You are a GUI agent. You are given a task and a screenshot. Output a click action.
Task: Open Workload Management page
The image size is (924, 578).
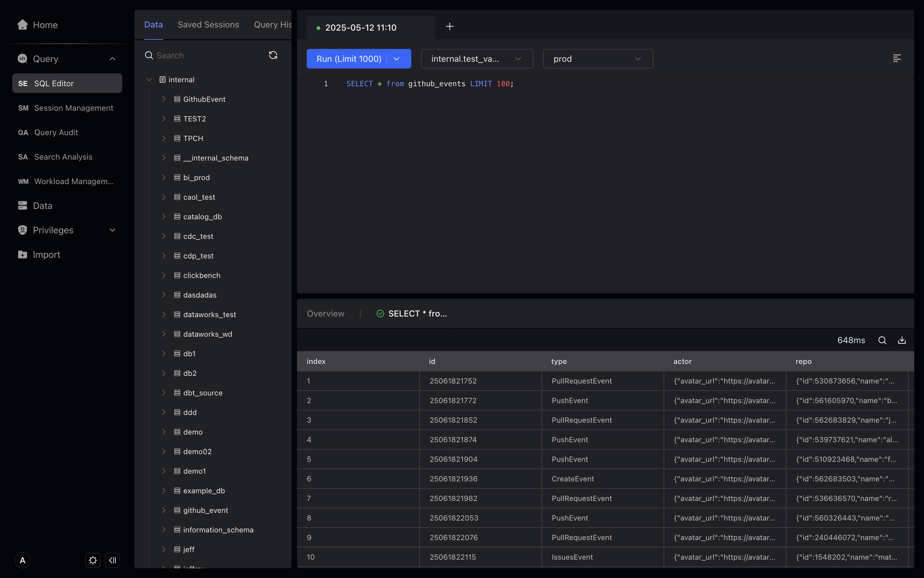pyautogui.click(x=67, y=181)
